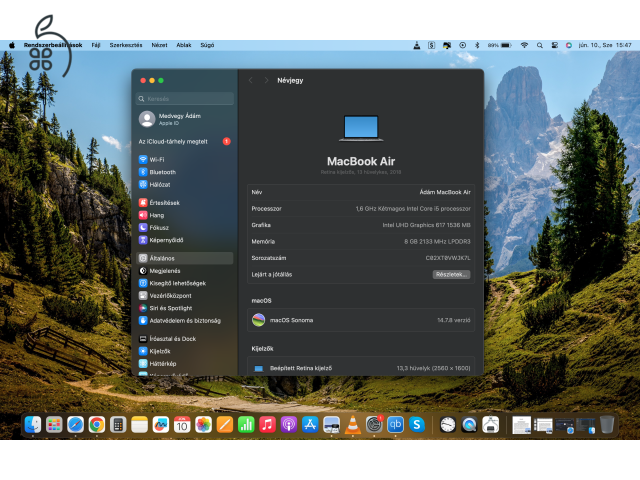Open qBittorrent from the Dock
The image size is (640, 480).
point(395,425)
